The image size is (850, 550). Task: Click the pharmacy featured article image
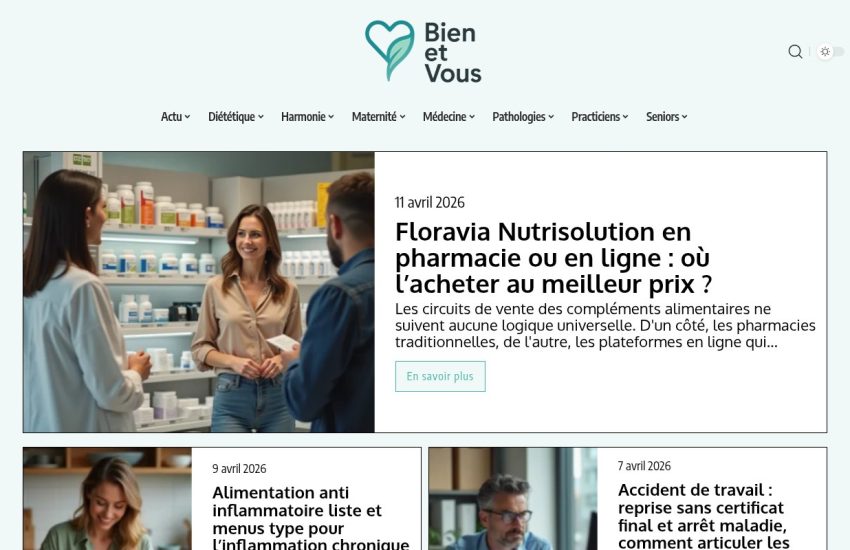pos(199,292)
